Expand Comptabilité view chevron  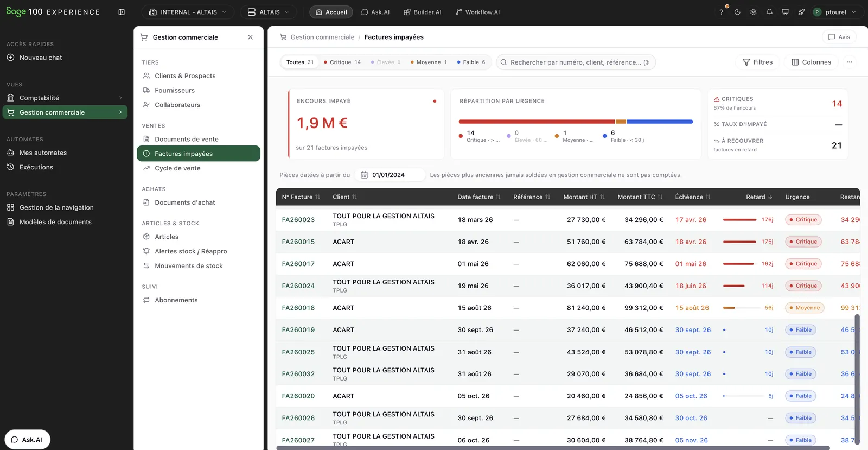pos(120,98)
